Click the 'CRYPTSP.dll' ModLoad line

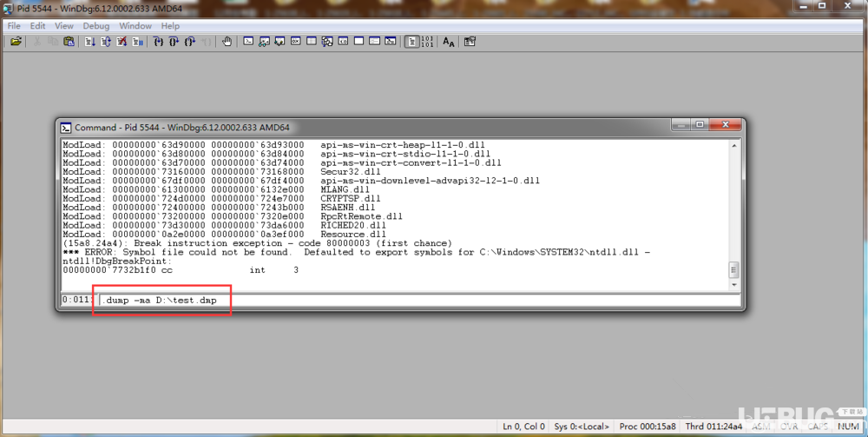coord(221,198)
